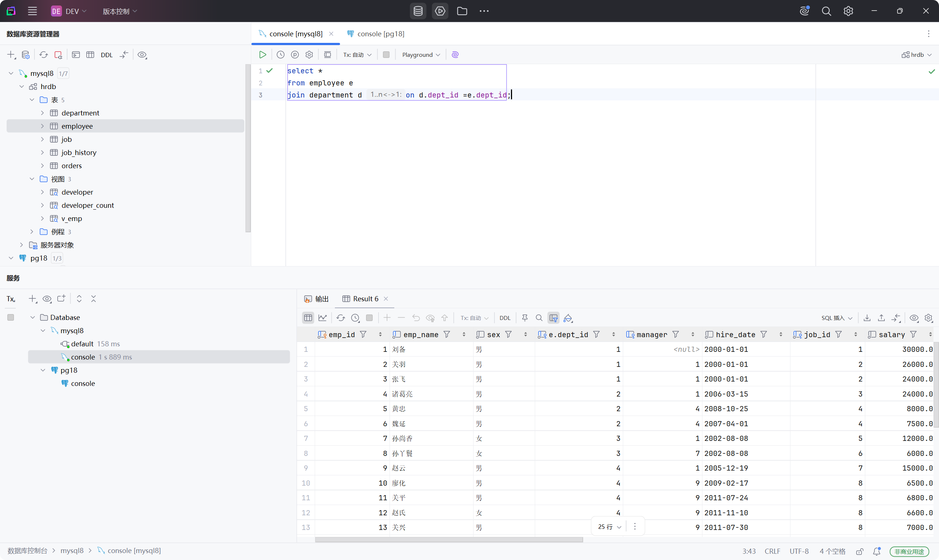The height and width of the screenshot is (560, 939).
Task: Pin the Result 6 tab
Action: pos(525,318)
